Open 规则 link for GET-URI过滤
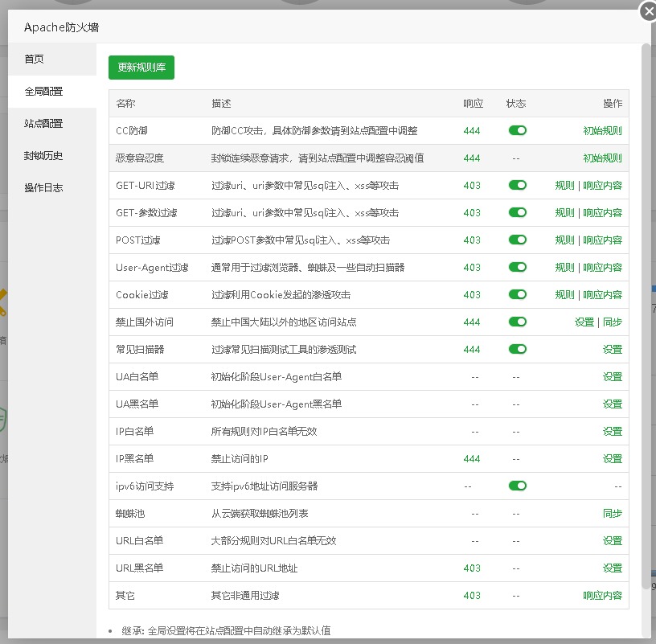This screenshot has width=656, height=644. 565,186
